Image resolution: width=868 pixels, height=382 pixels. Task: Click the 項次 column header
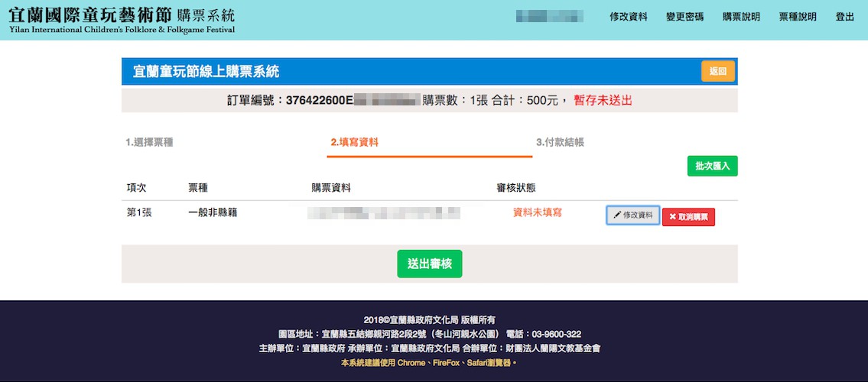137,188
